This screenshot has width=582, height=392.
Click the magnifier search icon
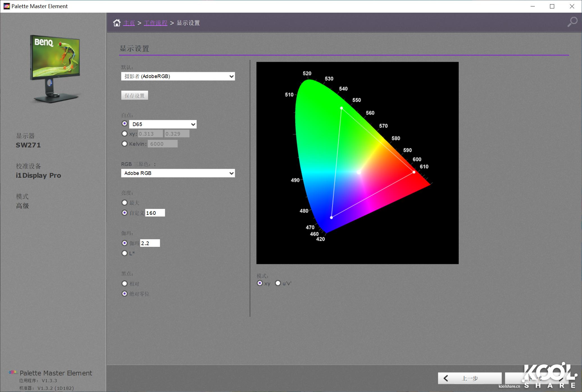tap(572, 22)
